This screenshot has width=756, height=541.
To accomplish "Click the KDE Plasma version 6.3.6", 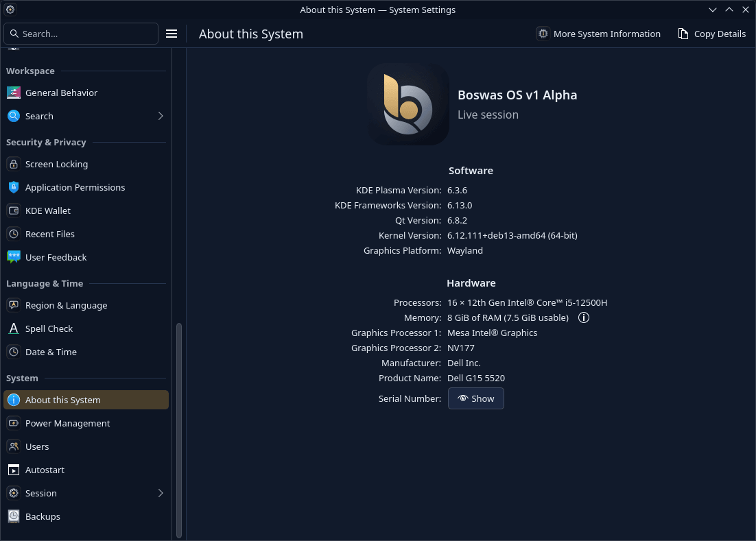I will [457, 191].
